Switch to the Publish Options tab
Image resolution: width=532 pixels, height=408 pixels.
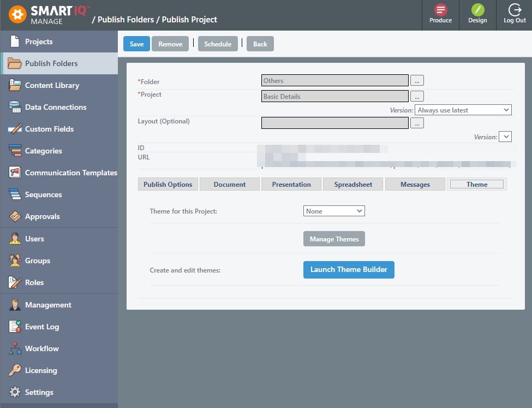pyautogui.click(x=168, y=185)
